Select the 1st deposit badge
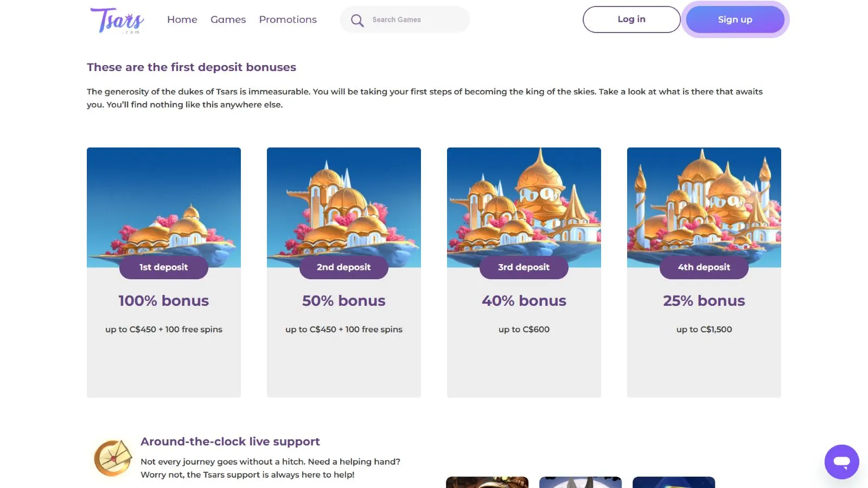Screen dimensions: 868x488 pos(164,267)
